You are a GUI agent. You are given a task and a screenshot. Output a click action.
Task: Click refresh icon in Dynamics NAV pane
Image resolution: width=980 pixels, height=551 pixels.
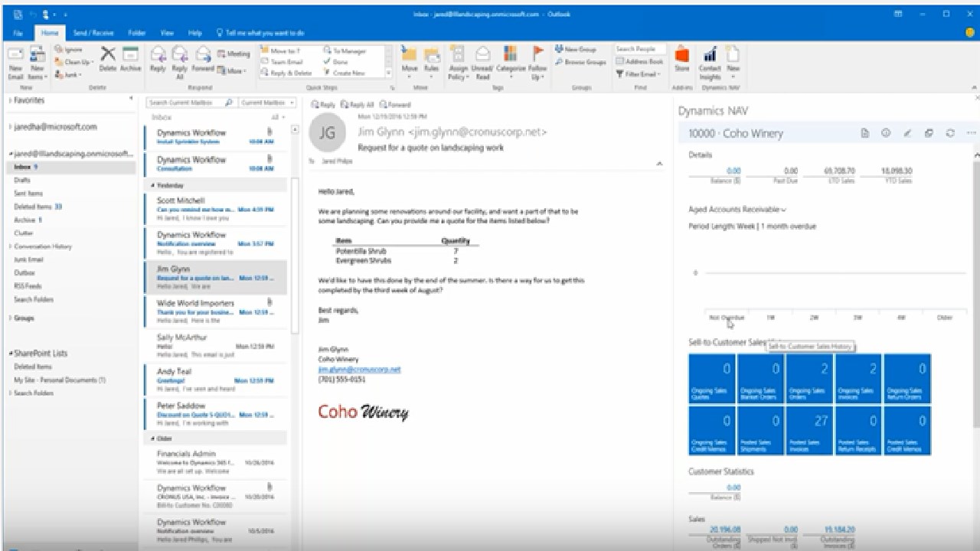[x=950, y=133]
